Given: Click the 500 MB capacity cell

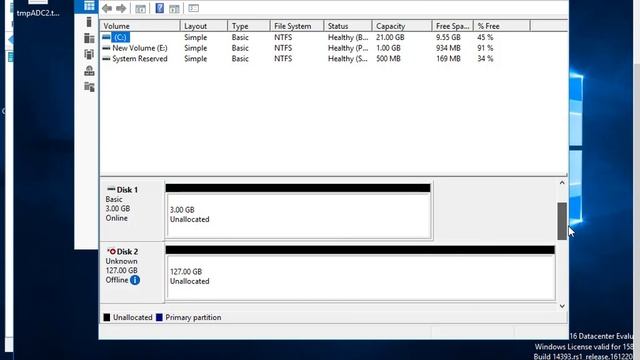Looking at the screenshot, I should click(x=388, y=59).
